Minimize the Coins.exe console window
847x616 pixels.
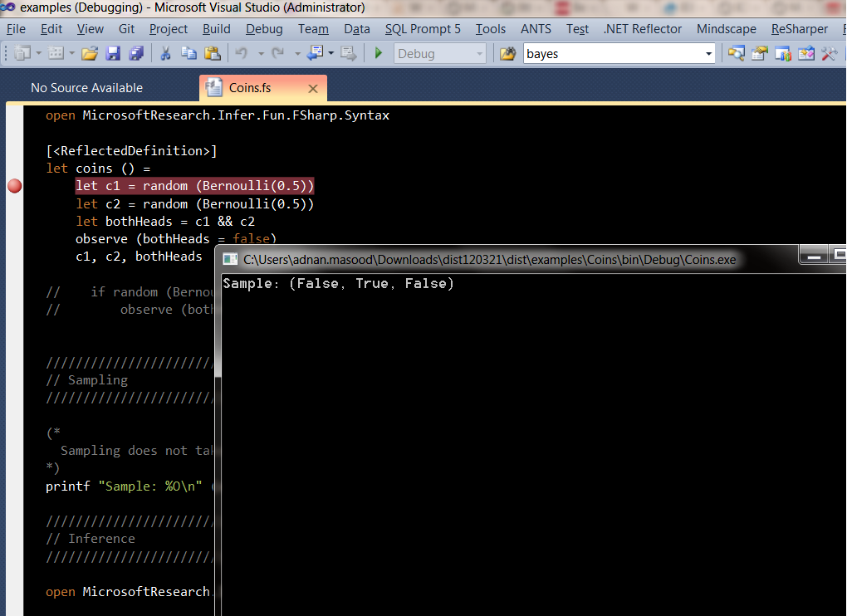[x=814, y=256]
